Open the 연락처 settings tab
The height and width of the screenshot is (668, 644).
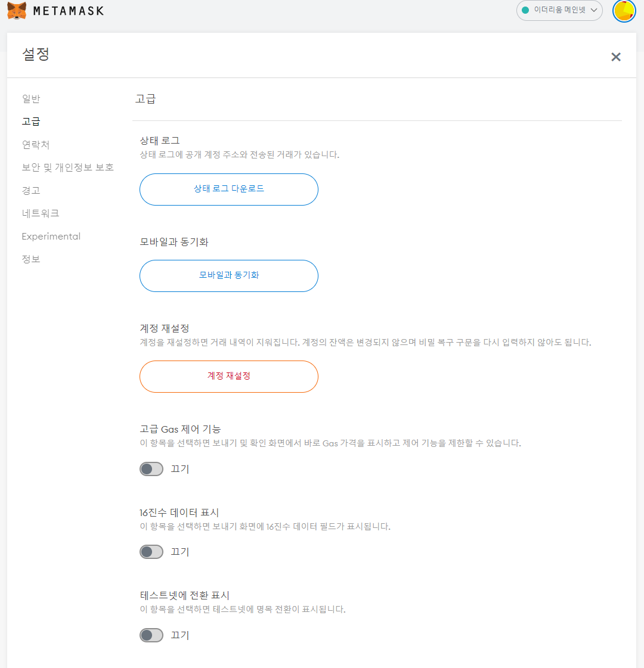[x=36, y=145]
